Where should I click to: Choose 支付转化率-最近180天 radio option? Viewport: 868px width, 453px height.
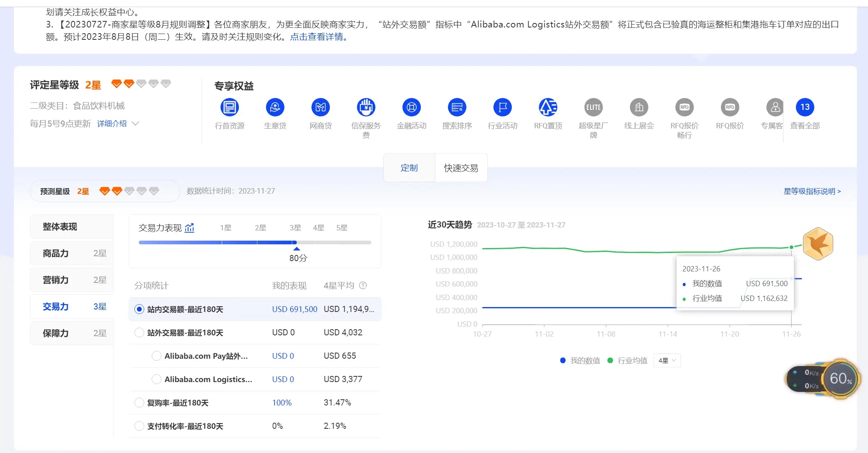139,426
